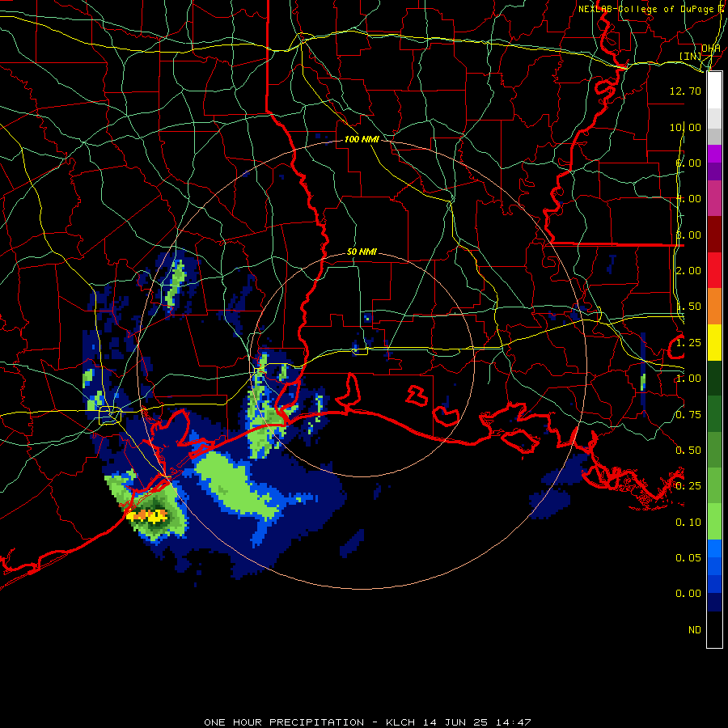Click the '50 NMI' range ring label
This screenshot has height=728, width=728.
[362, 252]
